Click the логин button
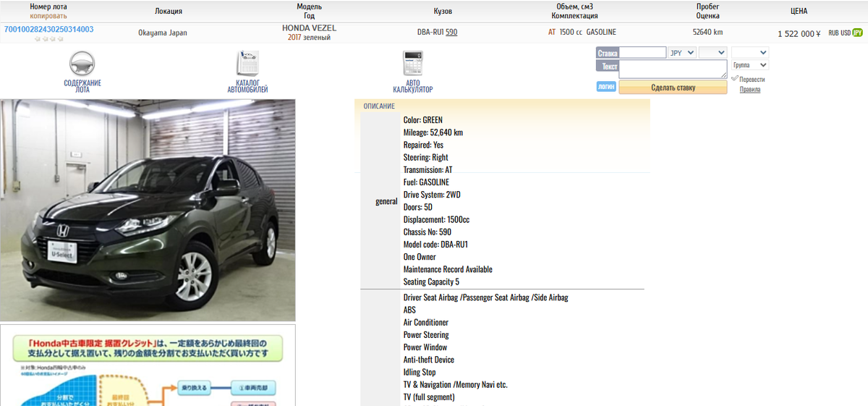Screen dimensions: 868x406 click(606, 87)
